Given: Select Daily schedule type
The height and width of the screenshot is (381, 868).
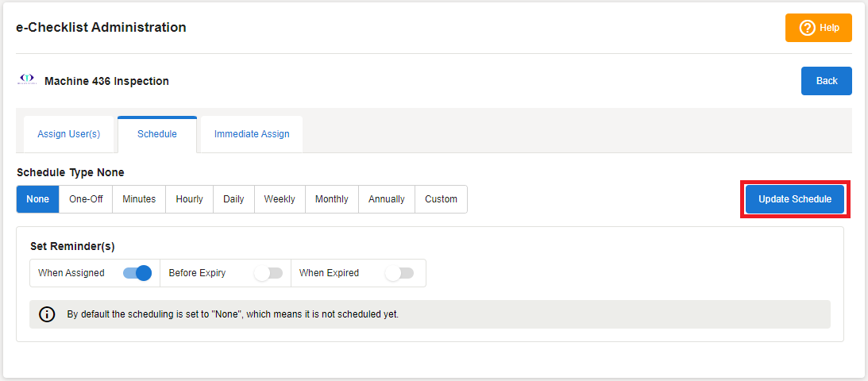Looking at the screenshot, I should 233,199.
